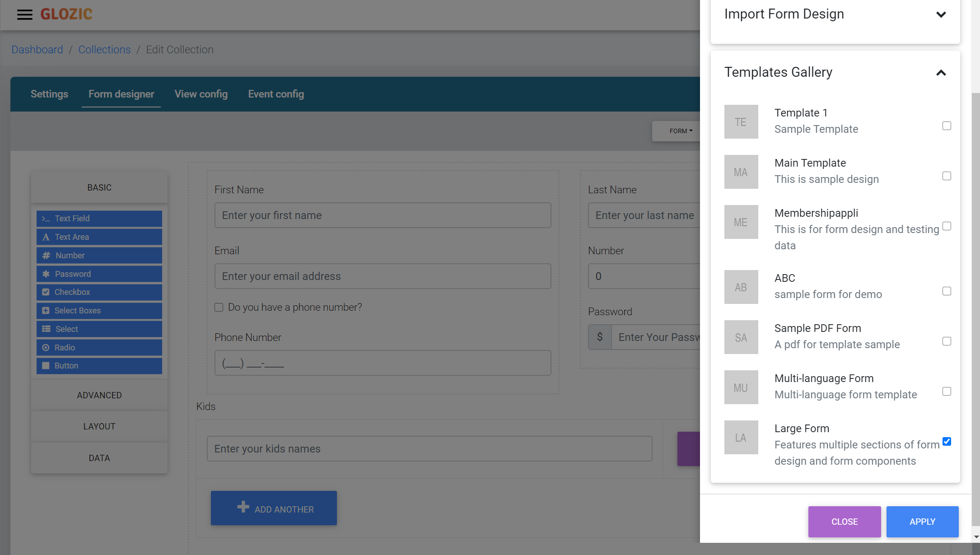Click the APPLY button
This screenshot has width=980, height=555.
[922, 522]
